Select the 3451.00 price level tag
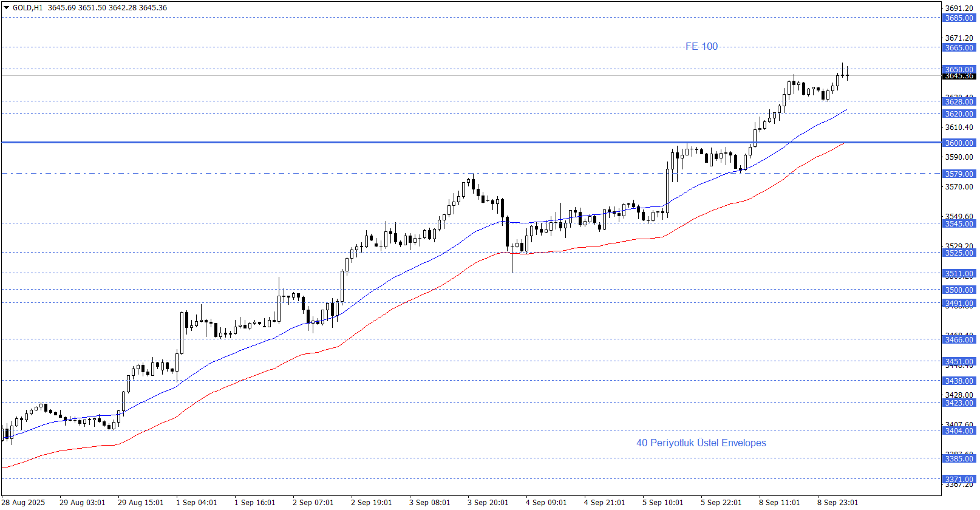The image size is (980, 510). pos(959,361)
